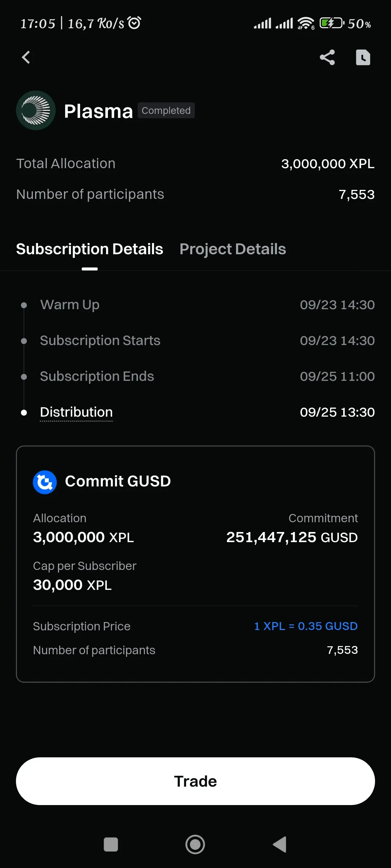391x868 pixels.
Task: Select the Warm Up timeline marker dot
Action: [x=24, y=305]
